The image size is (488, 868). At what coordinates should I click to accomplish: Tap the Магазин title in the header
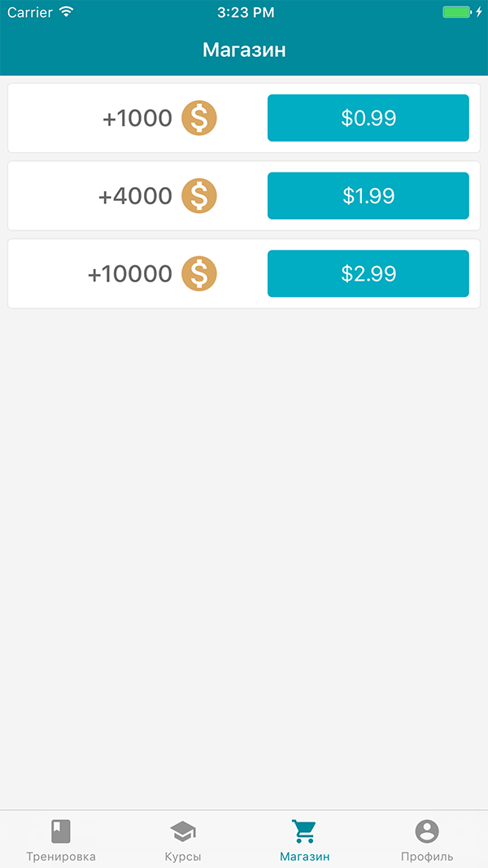pyautogui.click(x=244, y=50)
